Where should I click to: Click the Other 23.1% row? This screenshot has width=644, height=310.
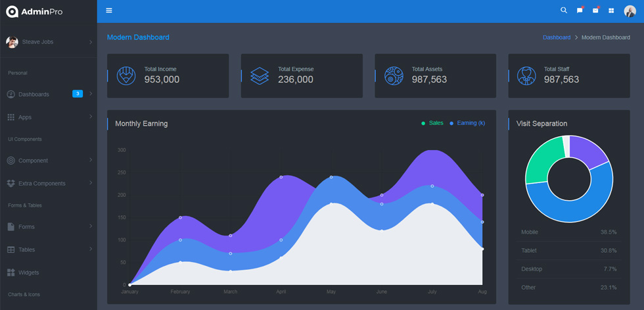569,288
